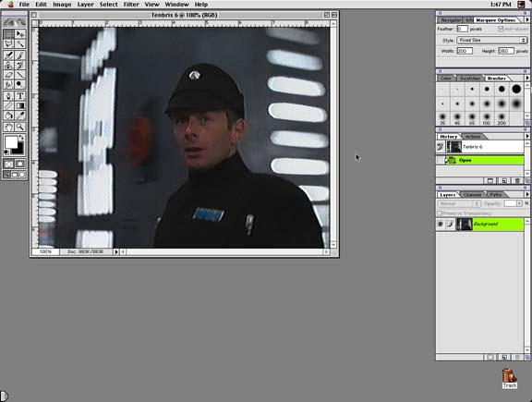Switch to the Channels tab
This screenshot has height=402, width=532.
[472, 195]
